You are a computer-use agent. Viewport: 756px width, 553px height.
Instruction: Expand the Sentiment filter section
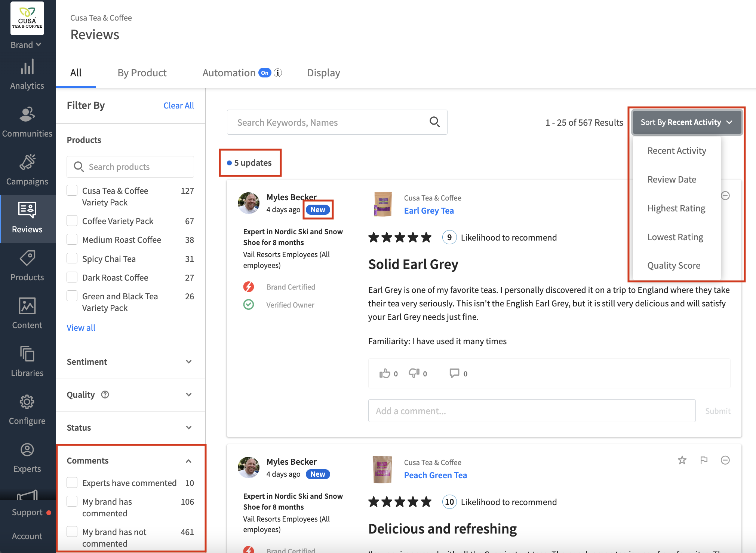(130, 362)
